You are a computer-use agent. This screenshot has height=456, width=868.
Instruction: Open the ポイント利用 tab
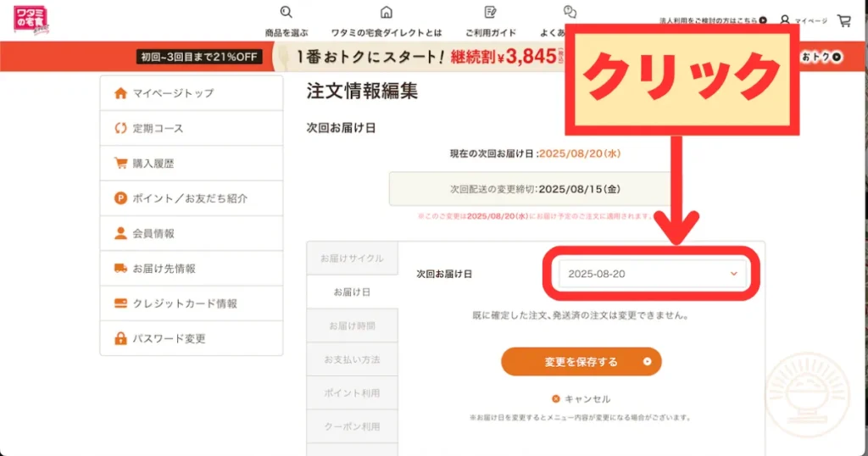click(x=352, y=393)
